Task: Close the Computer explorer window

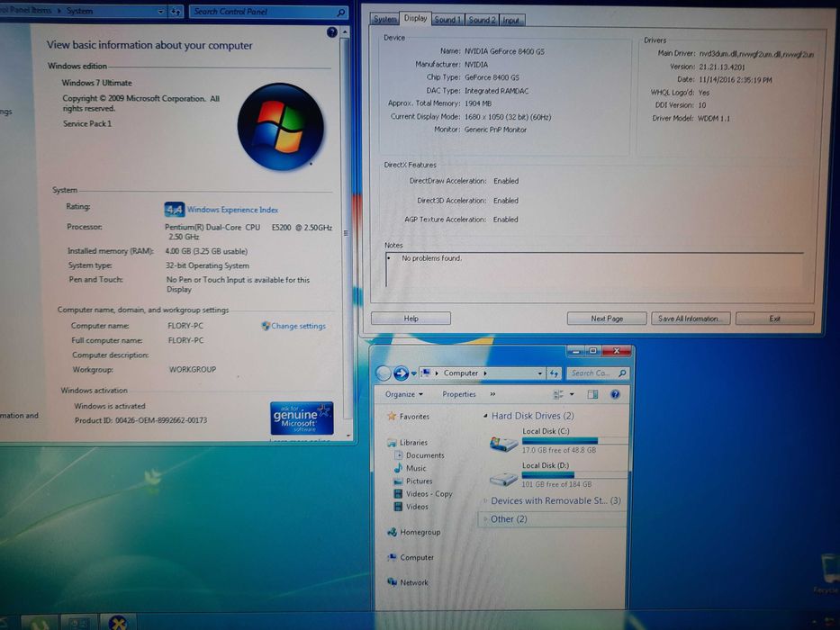Action: point(617,351)
